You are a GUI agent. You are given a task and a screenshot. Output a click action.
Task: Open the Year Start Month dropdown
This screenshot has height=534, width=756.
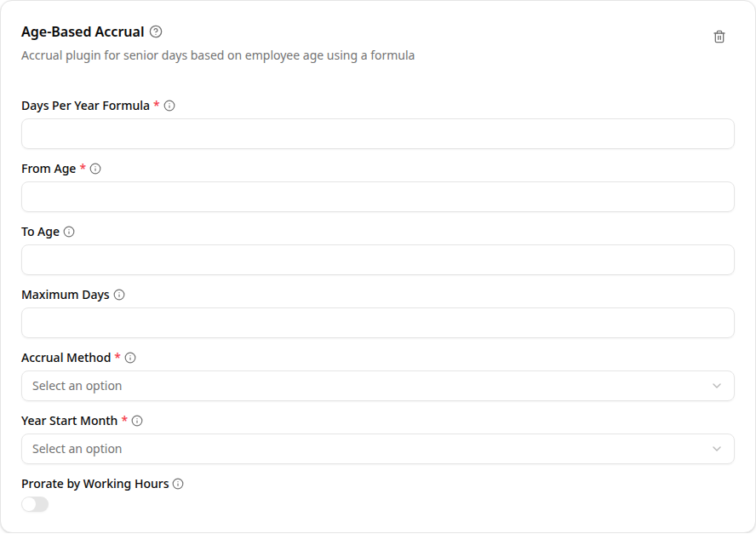(x=378, y=449)
